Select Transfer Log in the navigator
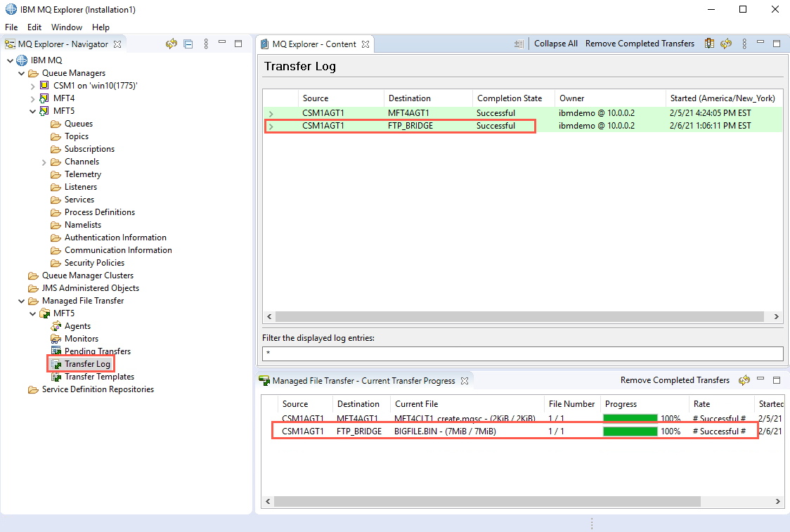790x532 pixels. (87, 364)
